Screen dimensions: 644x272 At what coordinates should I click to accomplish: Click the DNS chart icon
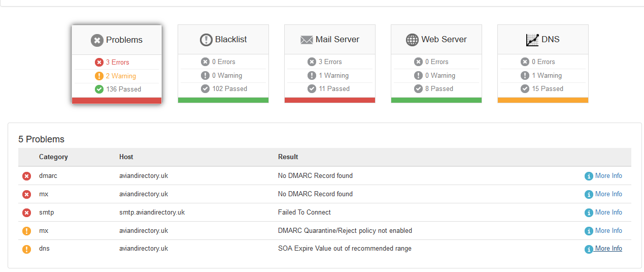click(532, 40)
